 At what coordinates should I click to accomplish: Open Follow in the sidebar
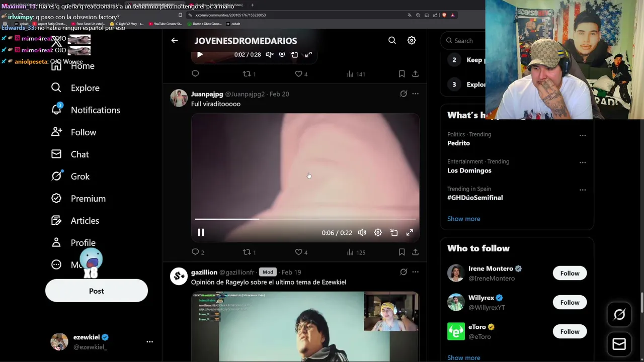pyautogui.click(x=73, y=132)
